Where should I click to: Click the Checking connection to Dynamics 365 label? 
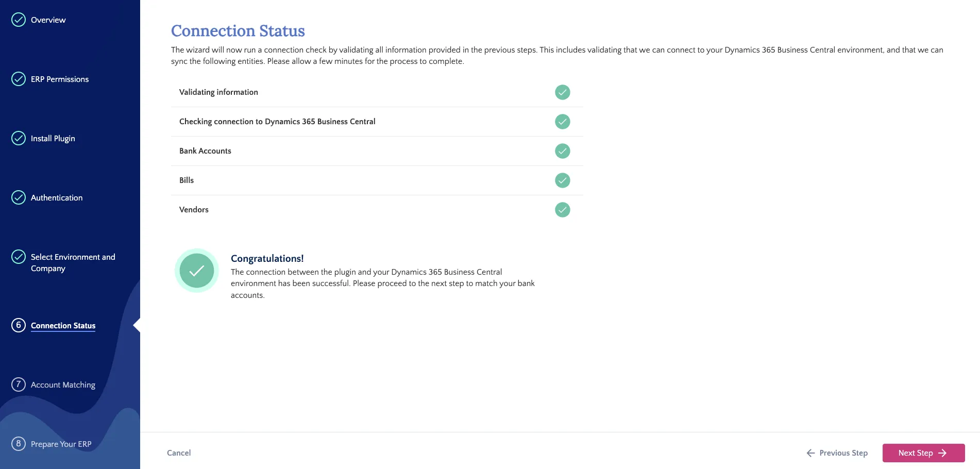click(277, 122)
